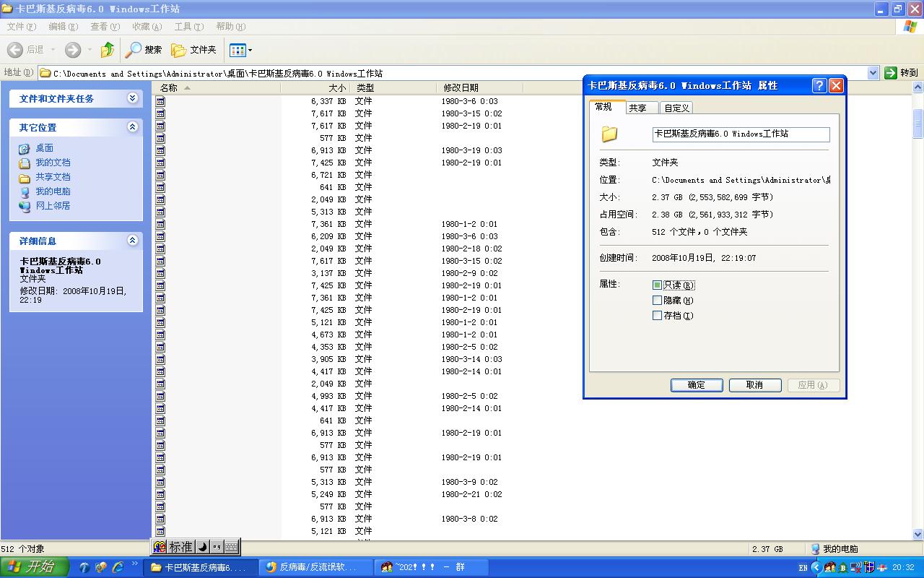924x578 pixels.
Task: Switch to the 自定义 tab in properties
Action: (676, 108)
